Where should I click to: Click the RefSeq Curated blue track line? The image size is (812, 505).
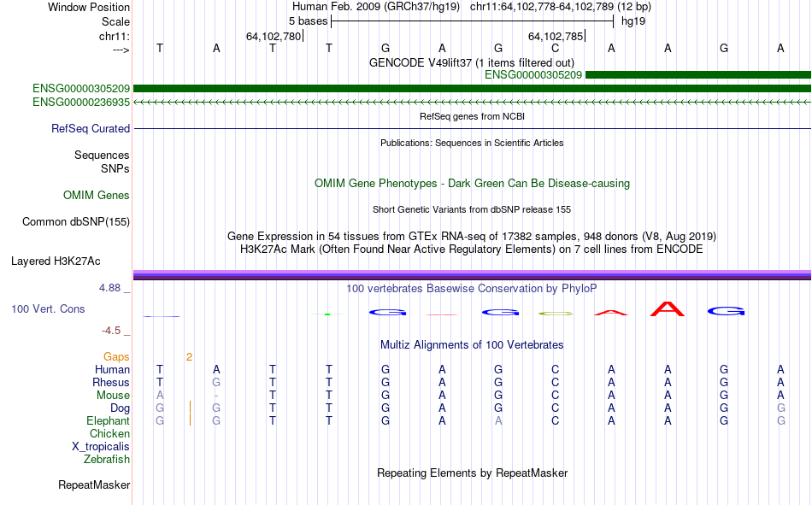point(473,128)
